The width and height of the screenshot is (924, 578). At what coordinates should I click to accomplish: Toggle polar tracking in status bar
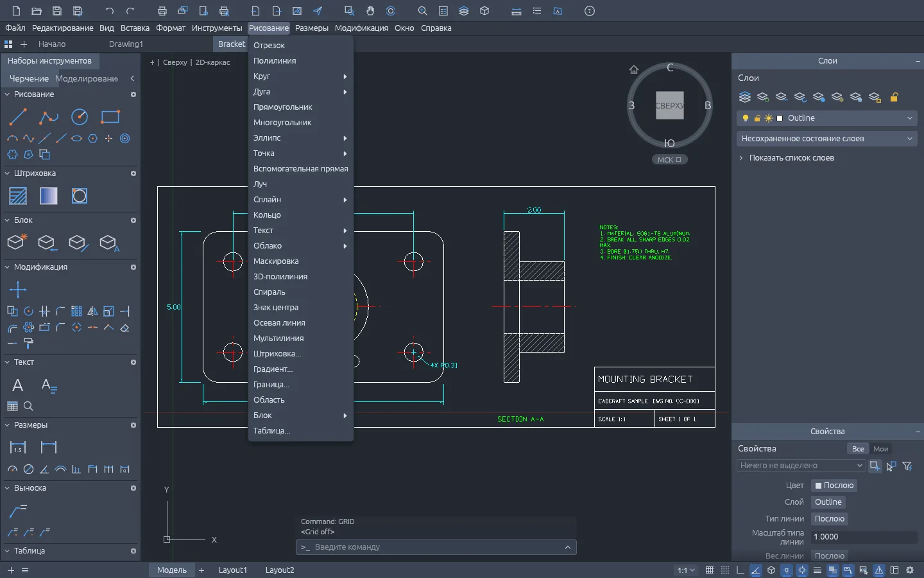coord(756,570)
